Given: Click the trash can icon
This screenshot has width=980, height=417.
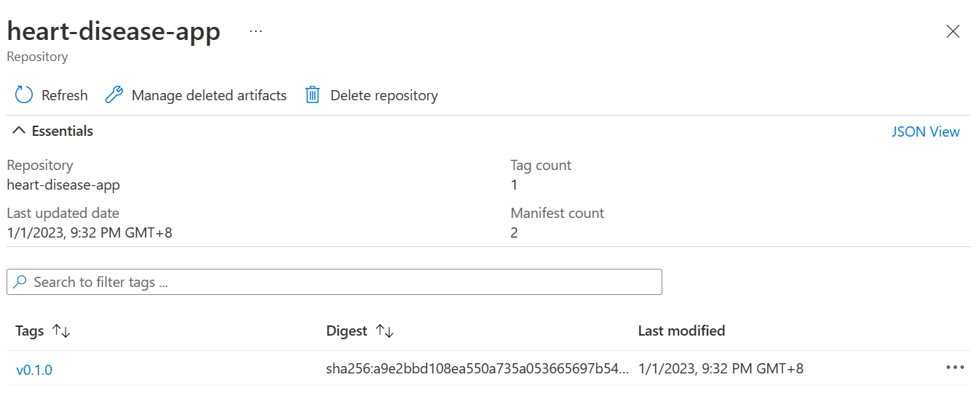Looking at the screenshot, I should point(313,95).
